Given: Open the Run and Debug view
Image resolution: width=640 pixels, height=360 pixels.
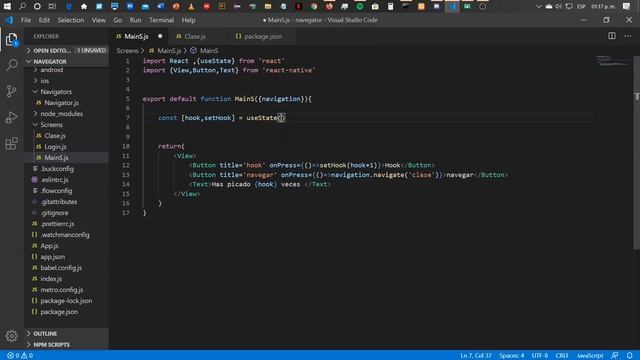Looking at the screenshot, I should point(11,118).
